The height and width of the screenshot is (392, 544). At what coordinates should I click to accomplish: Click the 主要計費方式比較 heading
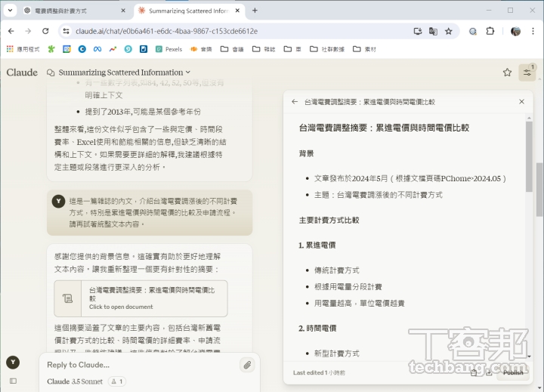tap(329, 221)
